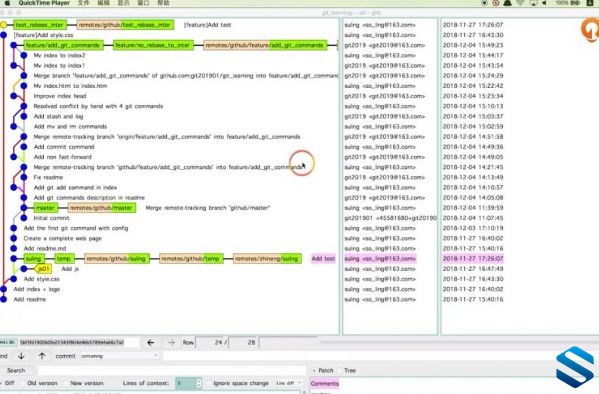Click highlighted date 2018-11-27 17:26:07
Image resolution: width=599 pixels, height=394 pixels.
pyautogui.click(x=473, y=259)
